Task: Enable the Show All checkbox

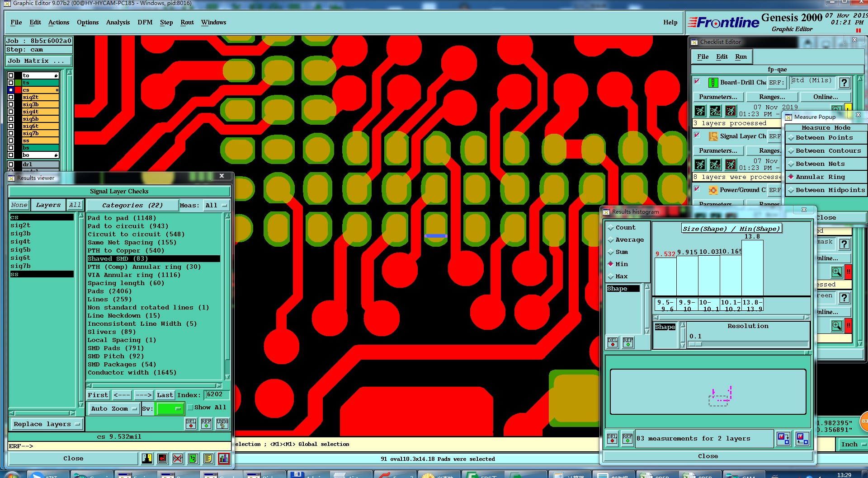Action: (190, 407)
